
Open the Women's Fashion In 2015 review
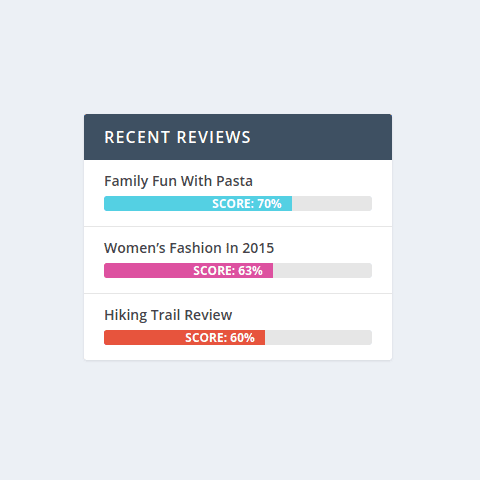click(189, 248)
